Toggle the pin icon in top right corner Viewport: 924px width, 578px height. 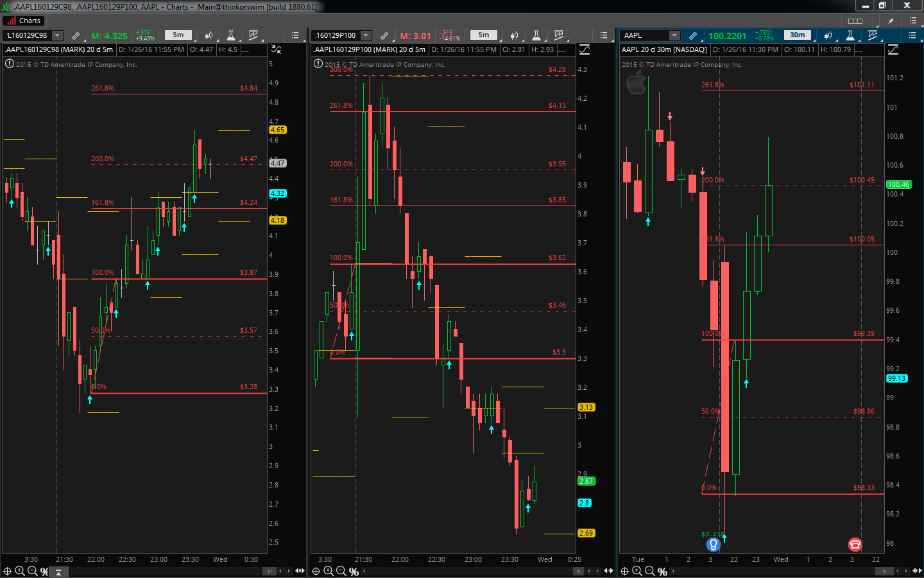(891, 21)
